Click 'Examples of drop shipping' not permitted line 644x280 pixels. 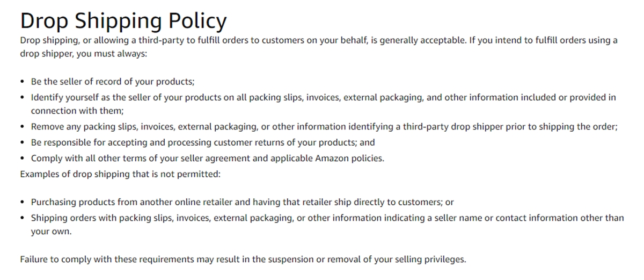coord(120,174)
